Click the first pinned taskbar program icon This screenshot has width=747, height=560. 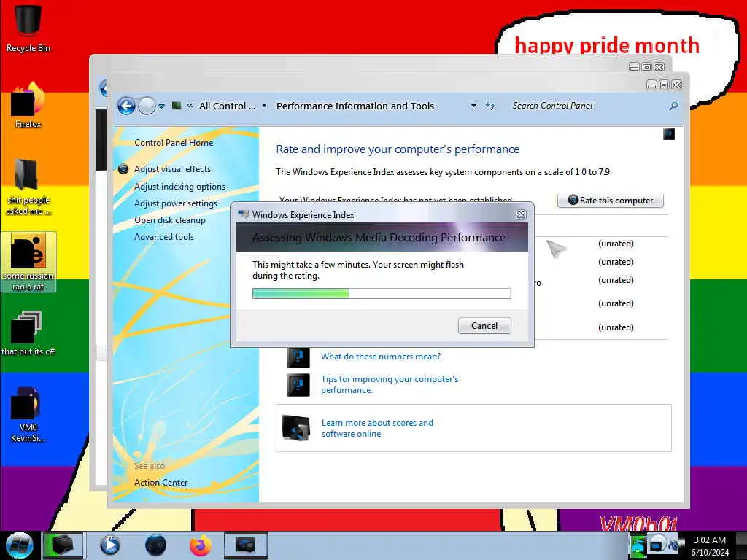click(63, 545)
